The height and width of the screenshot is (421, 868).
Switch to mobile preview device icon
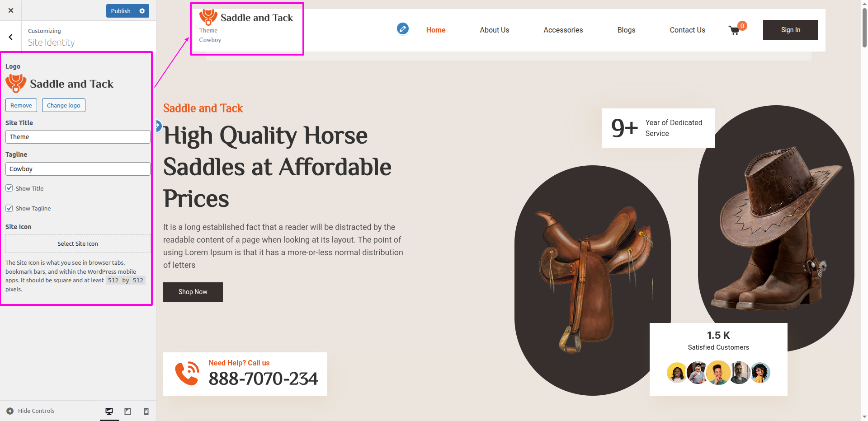click(x=146, y=411)
